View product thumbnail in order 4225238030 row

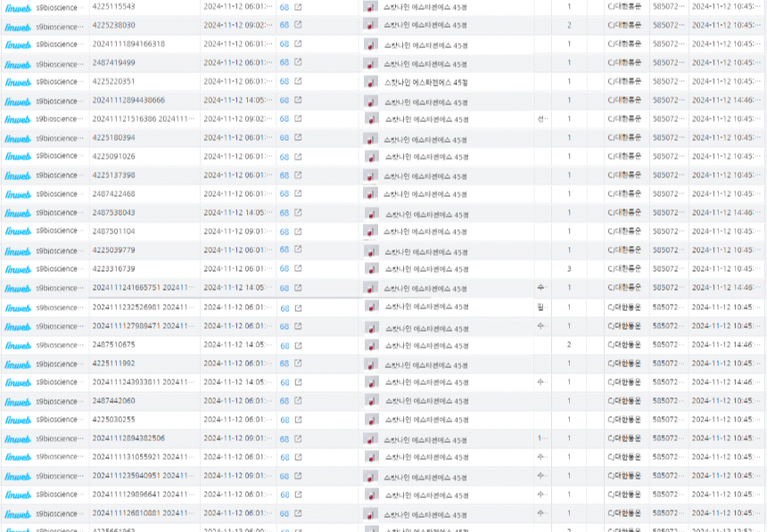click(370, 25)
